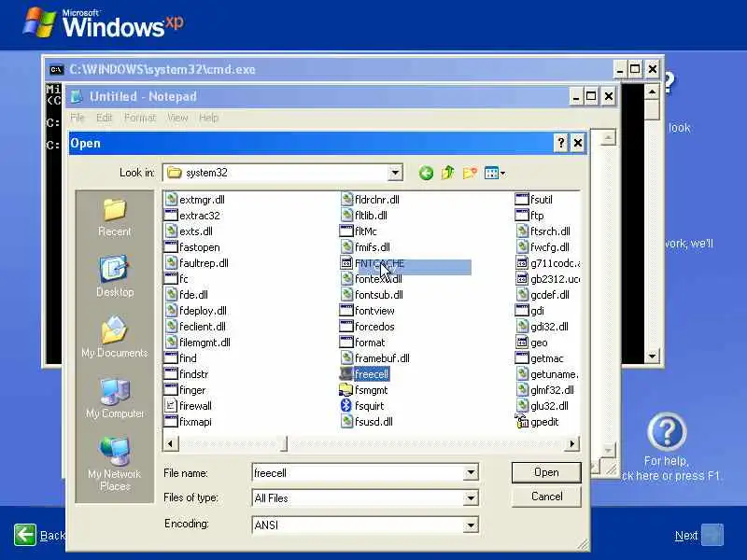Image resolution: width=747 pixels, height=560 pixels.
Task: Open the Views menu icon
Action: (x=495, y=173)
